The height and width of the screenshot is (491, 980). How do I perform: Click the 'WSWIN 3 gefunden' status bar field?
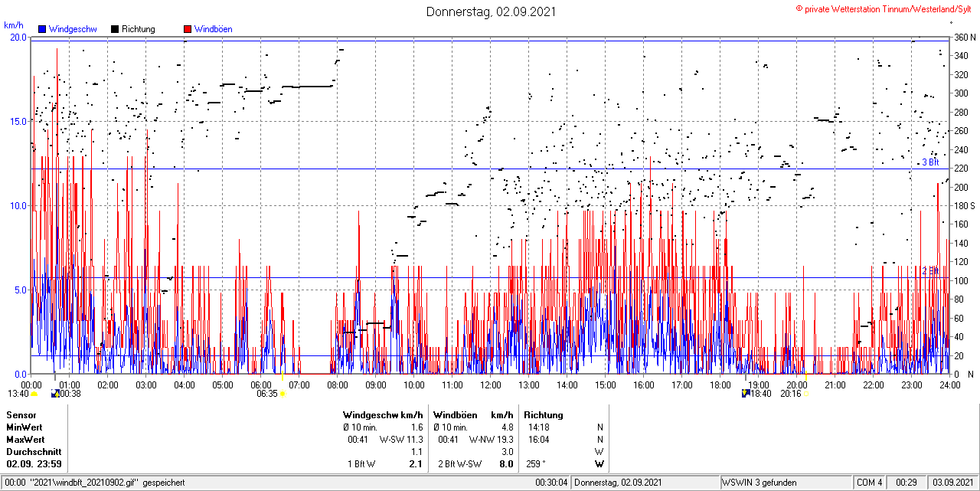[786, 483]
